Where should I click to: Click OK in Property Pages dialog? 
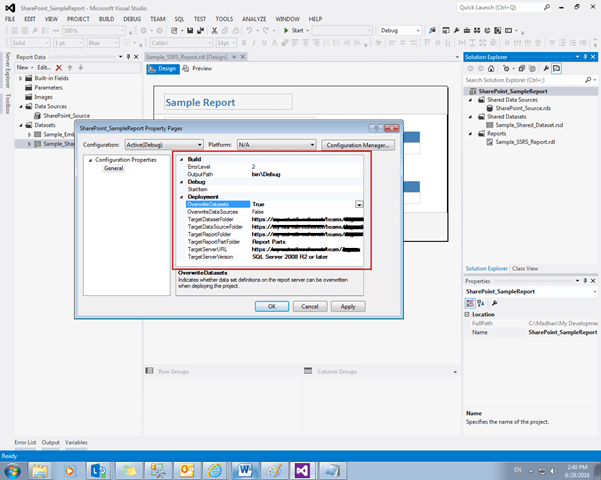click(x=272, y=306)
